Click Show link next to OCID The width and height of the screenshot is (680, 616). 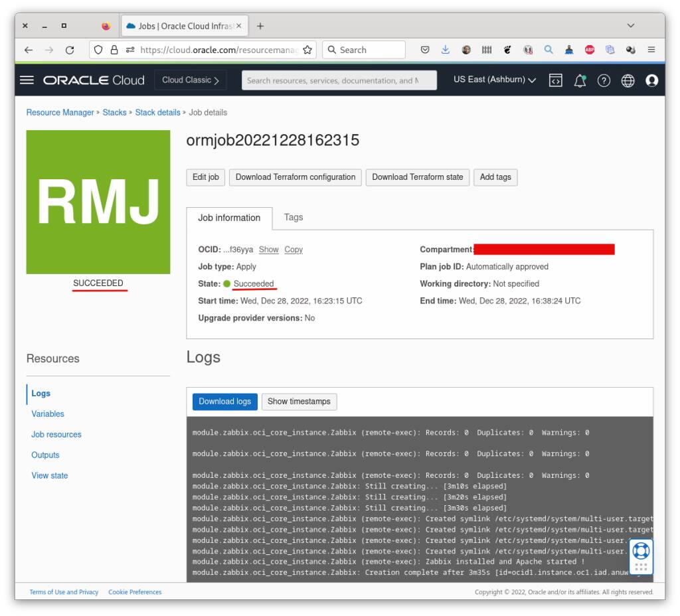(268, 250)
